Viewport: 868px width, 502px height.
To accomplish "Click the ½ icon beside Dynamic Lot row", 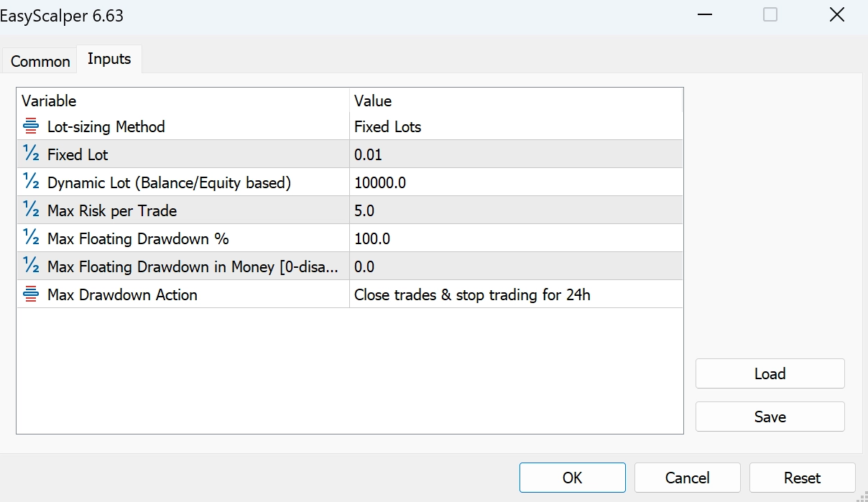I will coord(31,182).
